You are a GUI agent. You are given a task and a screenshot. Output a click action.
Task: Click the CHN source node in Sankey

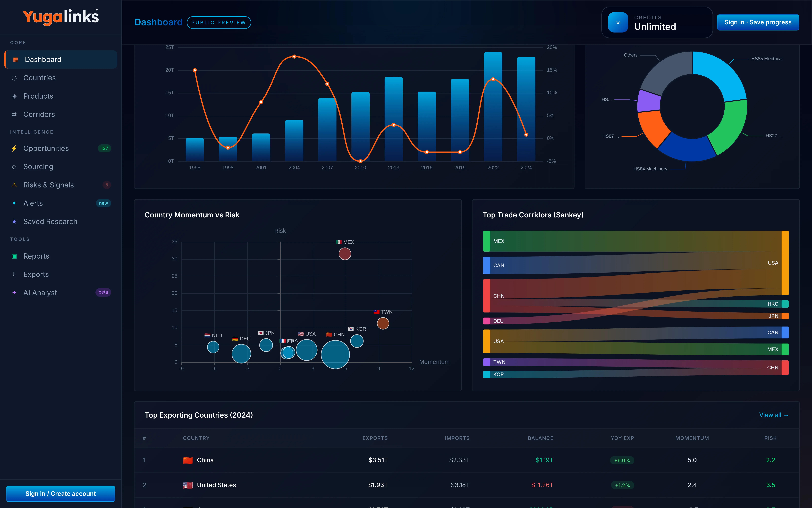(x=487, y=296)
